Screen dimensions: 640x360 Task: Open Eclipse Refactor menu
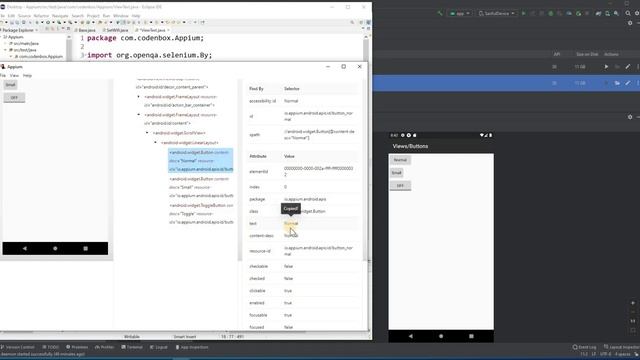coord(41,16)
